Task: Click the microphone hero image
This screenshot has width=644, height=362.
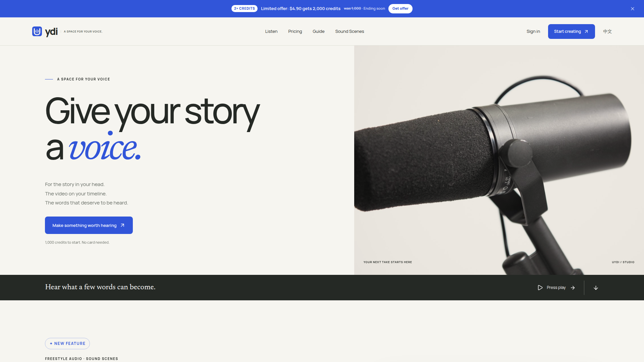Action: pyautogui.click(x=499, y=160)
